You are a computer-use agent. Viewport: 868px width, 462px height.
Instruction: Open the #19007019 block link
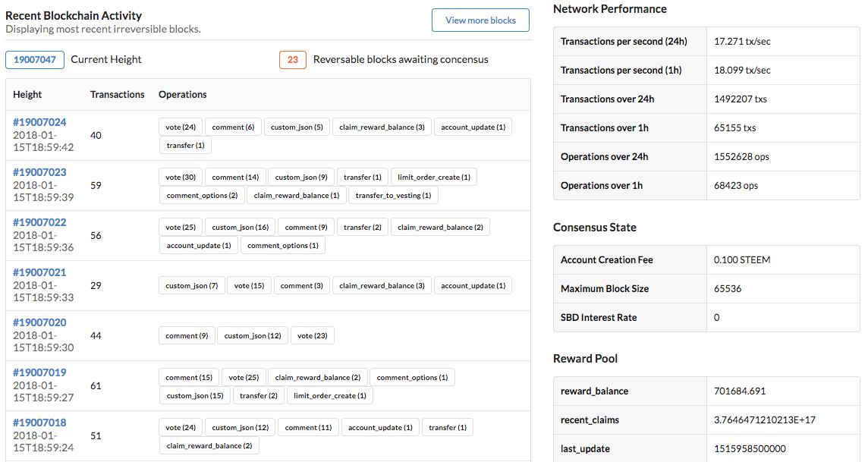tap(39, 372)
